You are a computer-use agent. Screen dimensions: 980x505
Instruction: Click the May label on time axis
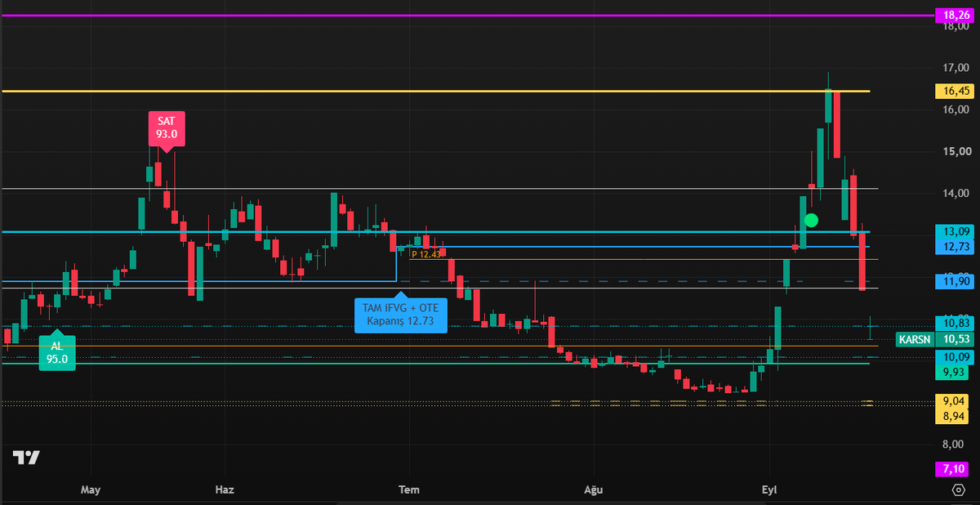tap(90, 489)
